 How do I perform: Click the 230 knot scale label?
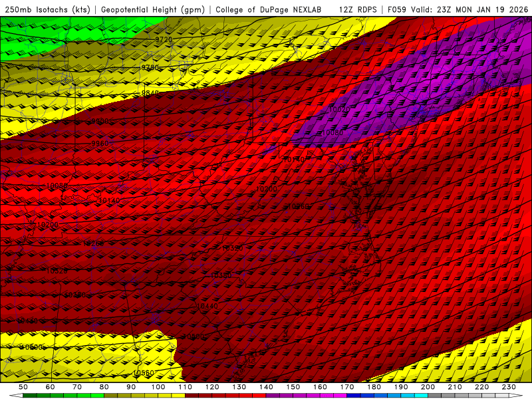pyautogui.click(x=509, y=387)
